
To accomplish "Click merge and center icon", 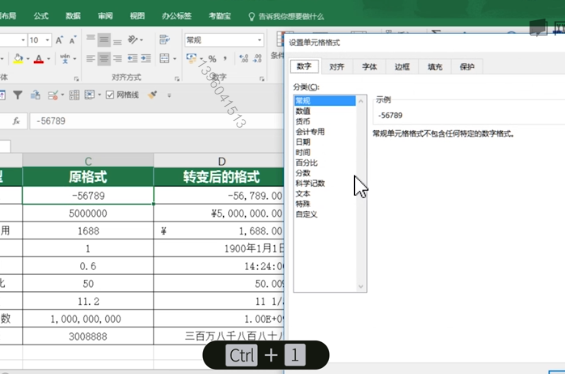I will pyautogui.click(x=164, y=58).
